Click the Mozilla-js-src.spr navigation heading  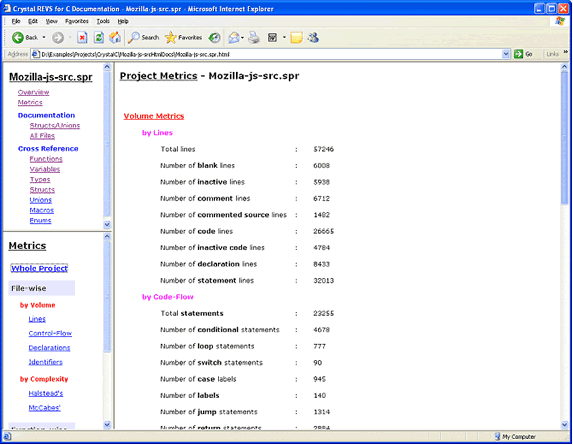(x=51, y=77)
